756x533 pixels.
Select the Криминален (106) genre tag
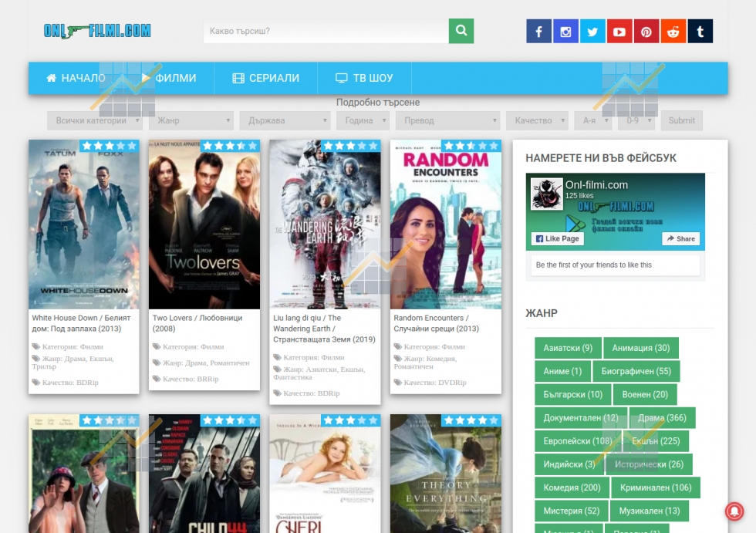(x=656, y=487)
